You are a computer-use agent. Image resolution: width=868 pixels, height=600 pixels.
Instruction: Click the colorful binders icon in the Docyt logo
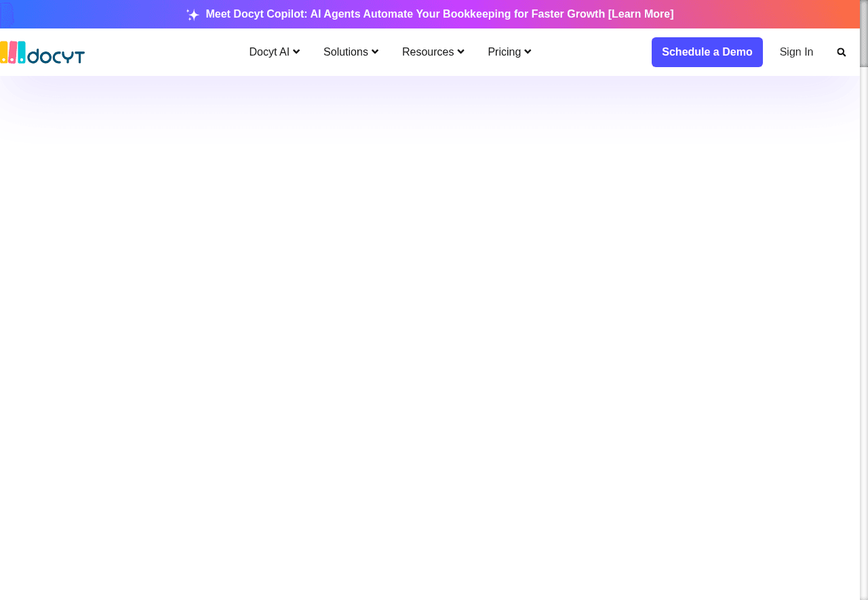coord(12,52)
